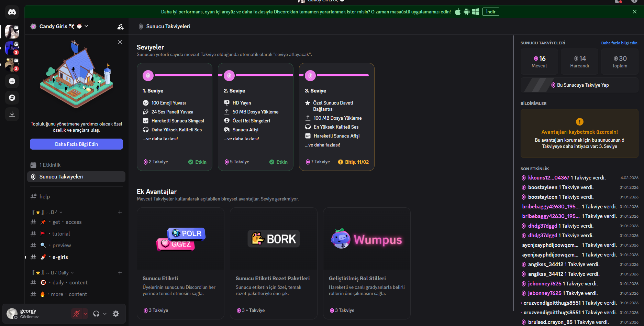Click the Mevcut 16 boosts counter

[x=539, y=62]
